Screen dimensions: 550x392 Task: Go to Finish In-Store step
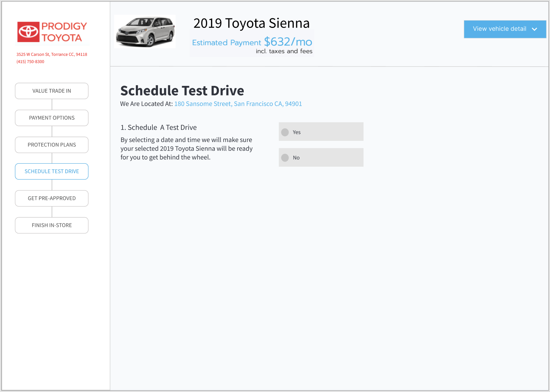52,225
